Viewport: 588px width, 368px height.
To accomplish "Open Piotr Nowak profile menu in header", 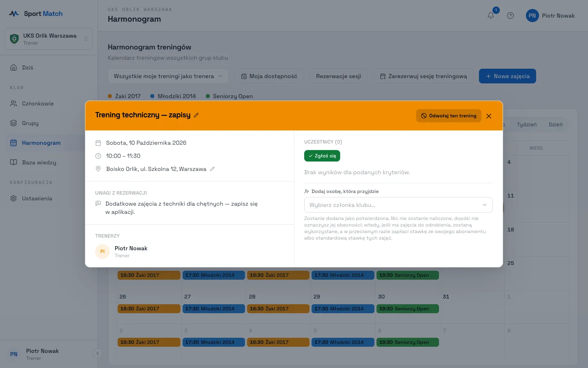I will pyautogui.click(x=550, y=16).
